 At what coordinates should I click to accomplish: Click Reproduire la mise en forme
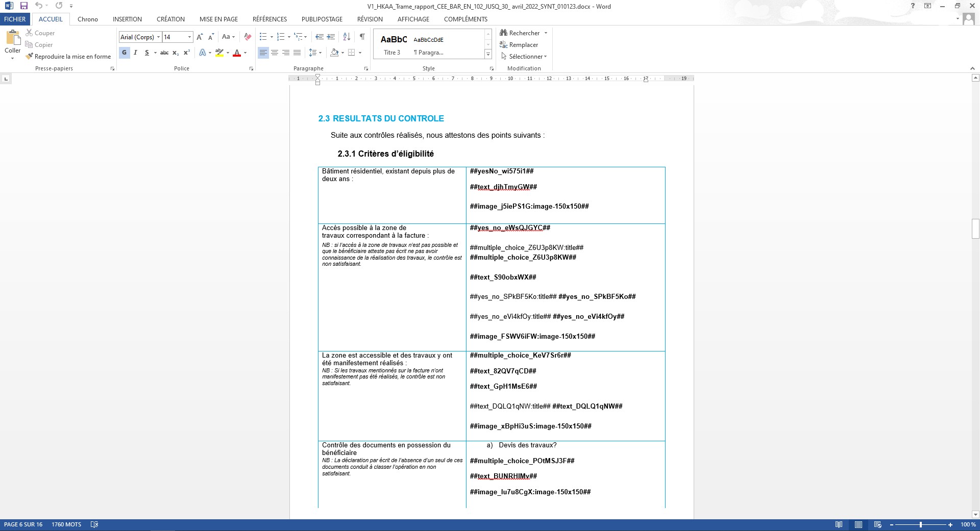[68, 57]
